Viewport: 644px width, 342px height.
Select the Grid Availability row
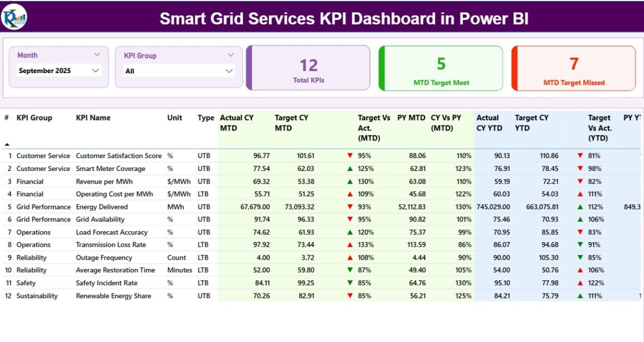coord(100,219)
